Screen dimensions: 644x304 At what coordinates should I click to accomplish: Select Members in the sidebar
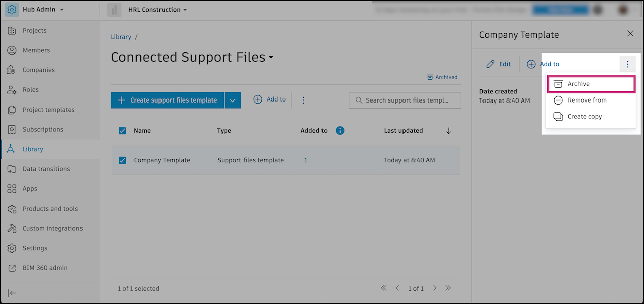tap(36, 50)
